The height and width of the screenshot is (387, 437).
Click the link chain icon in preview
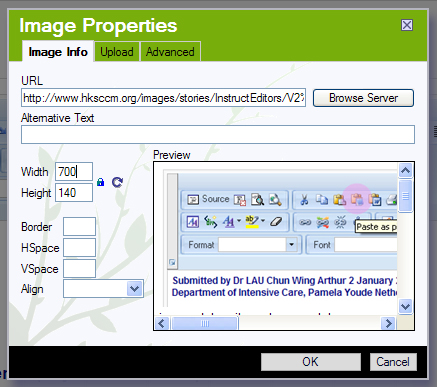[305, 222]
